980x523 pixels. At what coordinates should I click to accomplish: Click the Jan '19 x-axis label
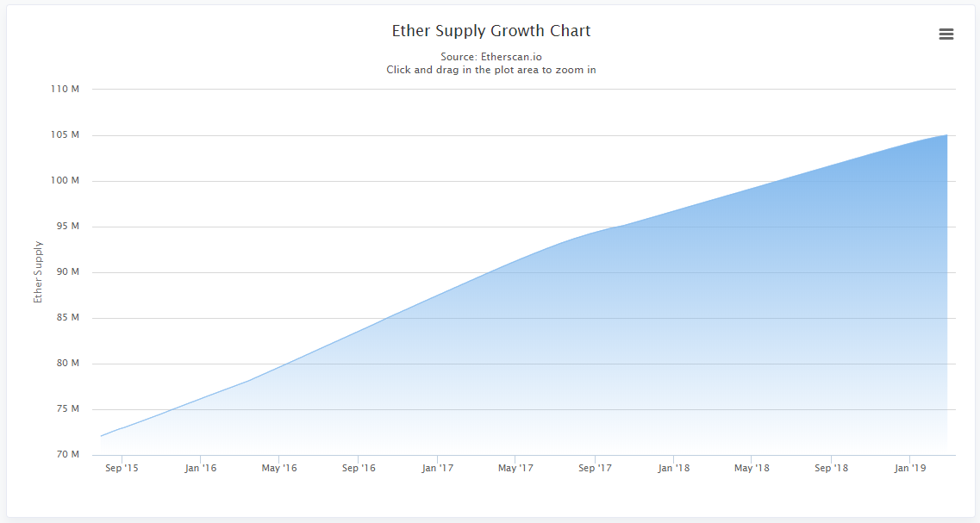point(910,468)
